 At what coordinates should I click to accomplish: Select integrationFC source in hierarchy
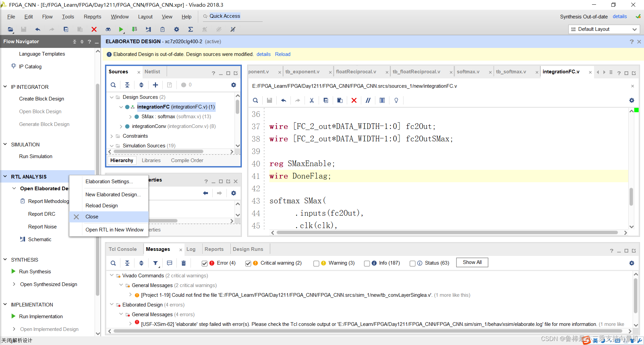click(x=176, y=107)
